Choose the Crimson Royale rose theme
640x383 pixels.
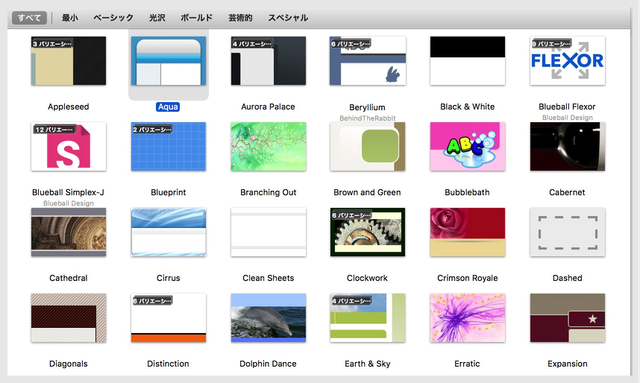[x=467, y=232]
